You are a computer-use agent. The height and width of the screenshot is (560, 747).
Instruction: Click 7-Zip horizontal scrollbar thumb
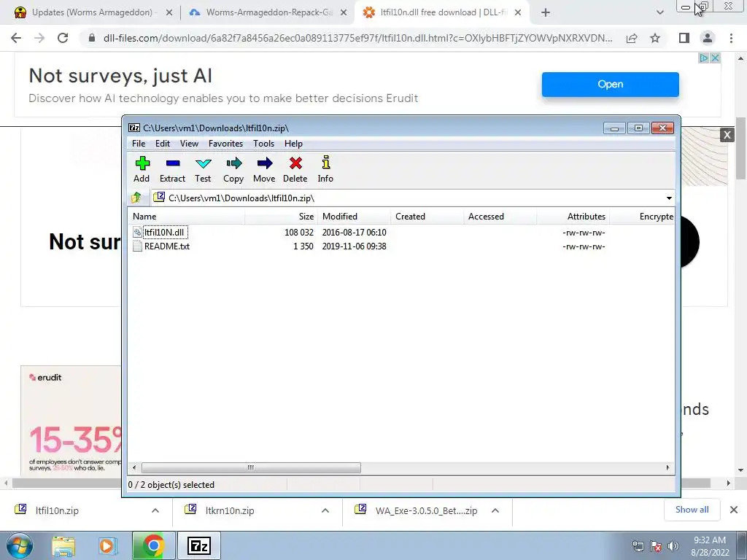[251, 467]
